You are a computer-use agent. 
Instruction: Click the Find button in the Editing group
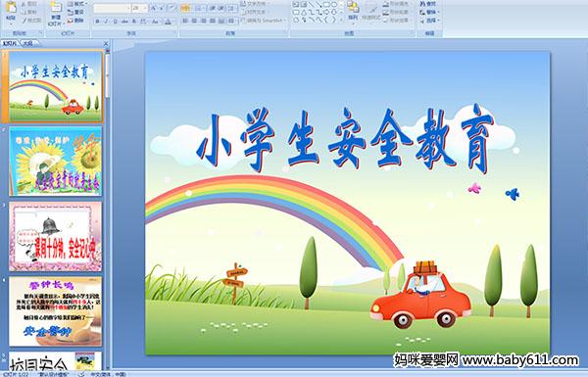(x=428, y=4)
